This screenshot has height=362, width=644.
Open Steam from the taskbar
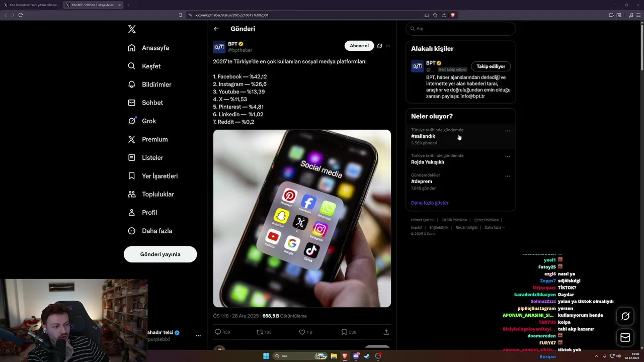click(367, 356)
